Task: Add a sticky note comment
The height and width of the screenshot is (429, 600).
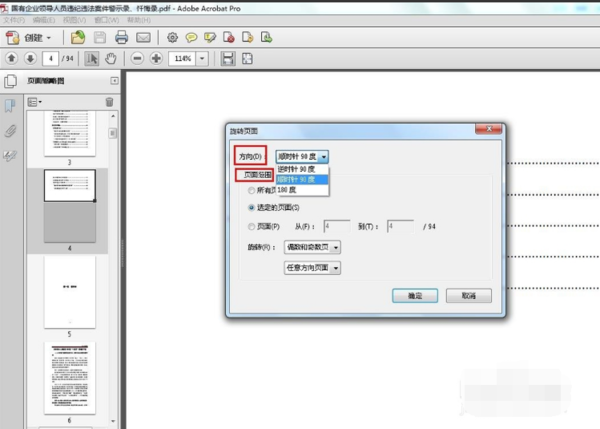Action: point(191,38)
